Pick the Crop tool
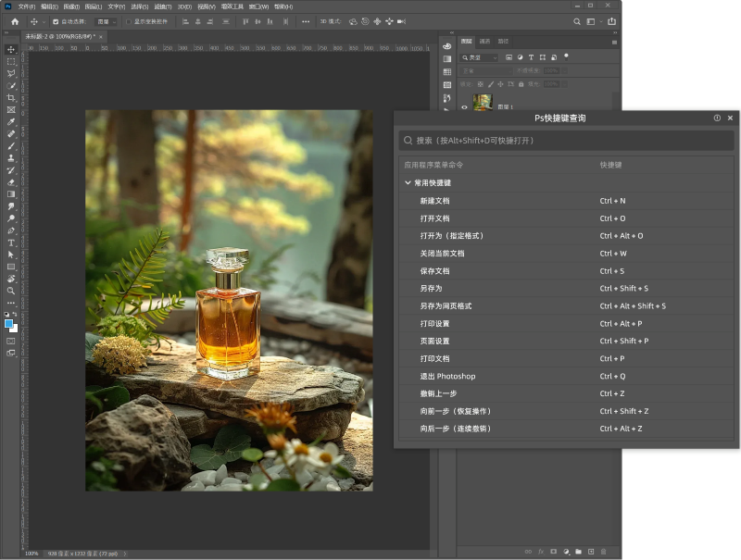 [11, 97]
